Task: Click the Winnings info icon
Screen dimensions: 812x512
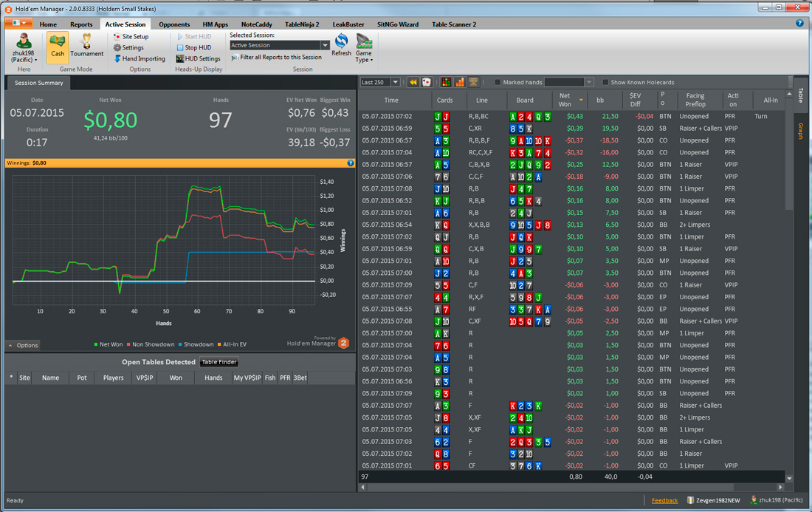Action: [351, 163]
